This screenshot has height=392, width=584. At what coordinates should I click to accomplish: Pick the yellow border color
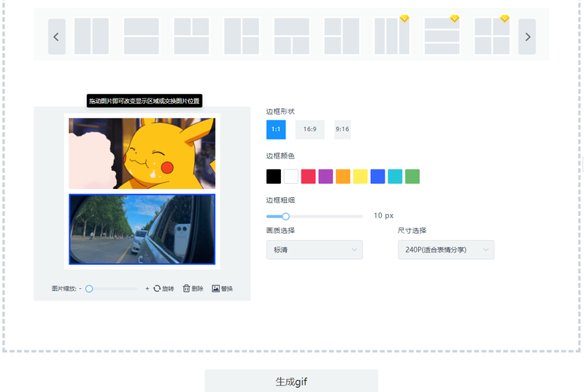[x=360, y=177]
